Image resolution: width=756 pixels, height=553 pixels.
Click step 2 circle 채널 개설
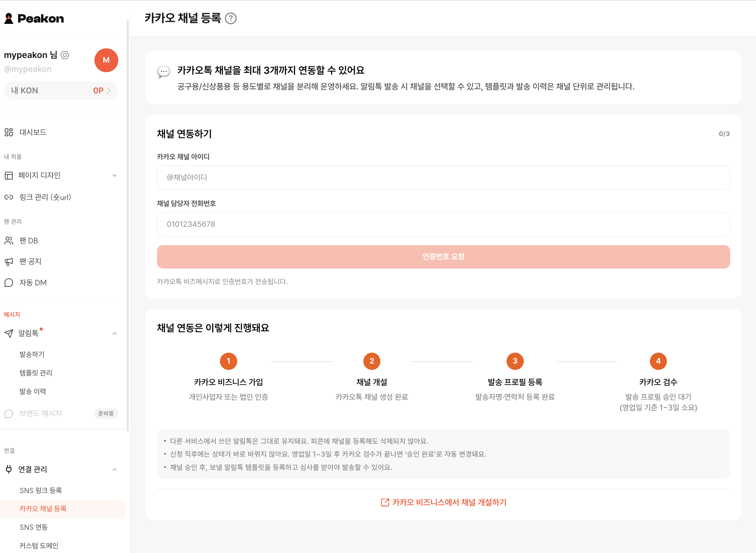[372, 361]
